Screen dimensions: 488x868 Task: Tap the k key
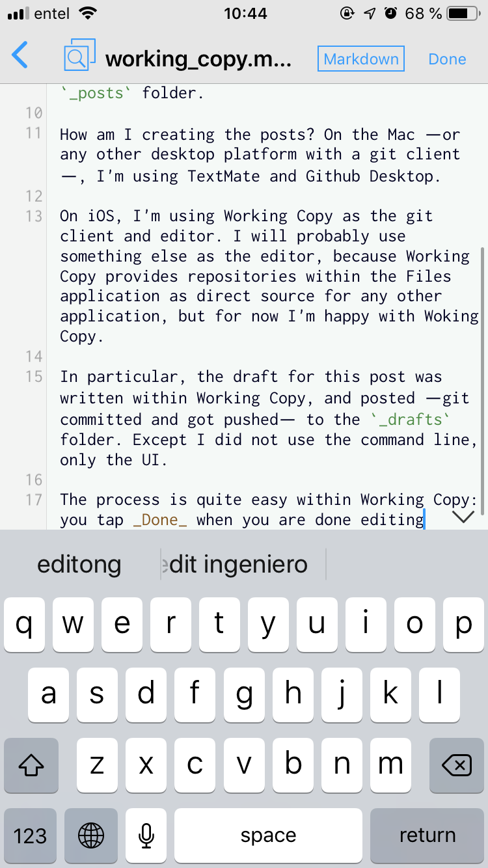coord(390,696)
